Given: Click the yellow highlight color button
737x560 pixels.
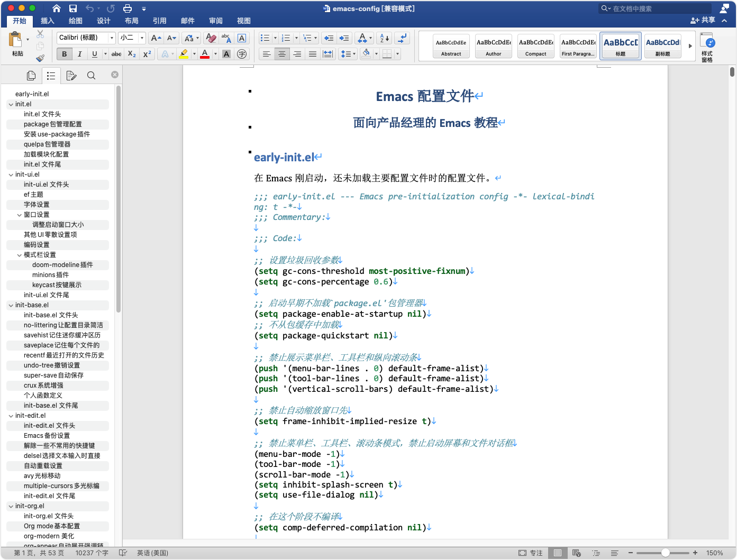Looking at the screenshot, I should [184, 54].
